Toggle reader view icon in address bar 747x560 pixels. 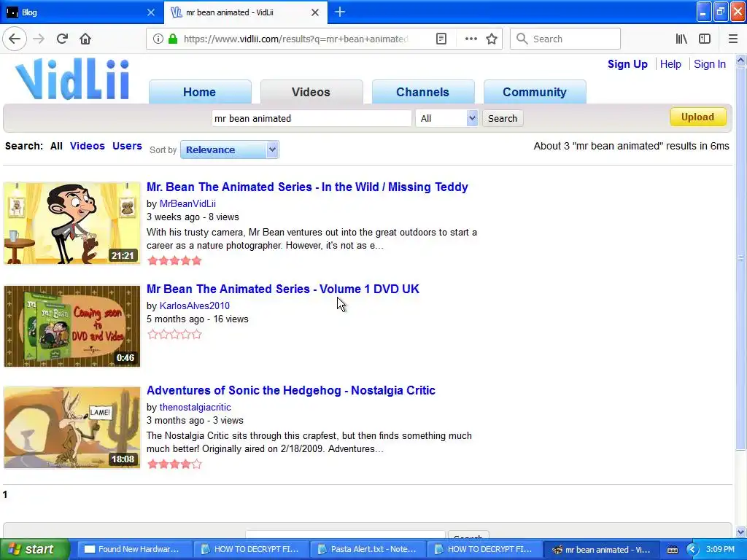pyautogui.click(x=441, y=39)
